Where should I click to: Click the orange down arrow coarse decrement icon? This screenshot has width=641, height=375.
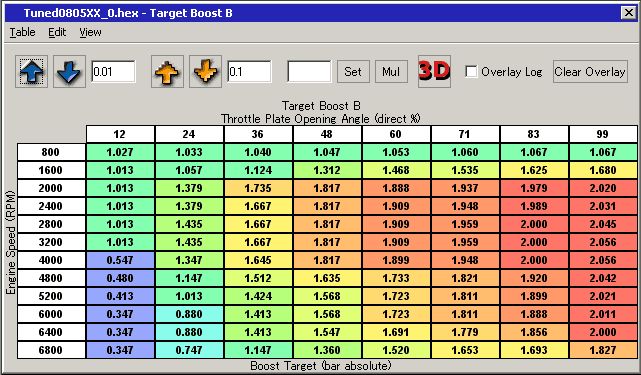[205, 72]
